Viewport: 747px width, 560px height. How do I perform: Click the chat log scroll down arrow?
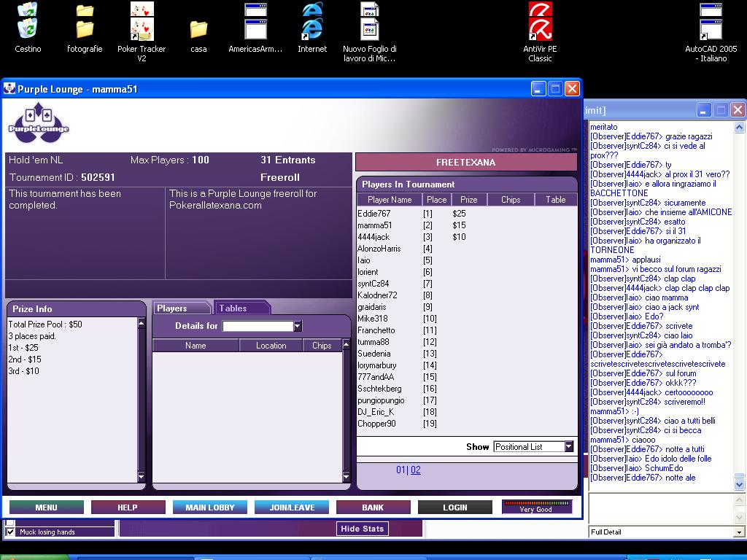pos(739,485)
